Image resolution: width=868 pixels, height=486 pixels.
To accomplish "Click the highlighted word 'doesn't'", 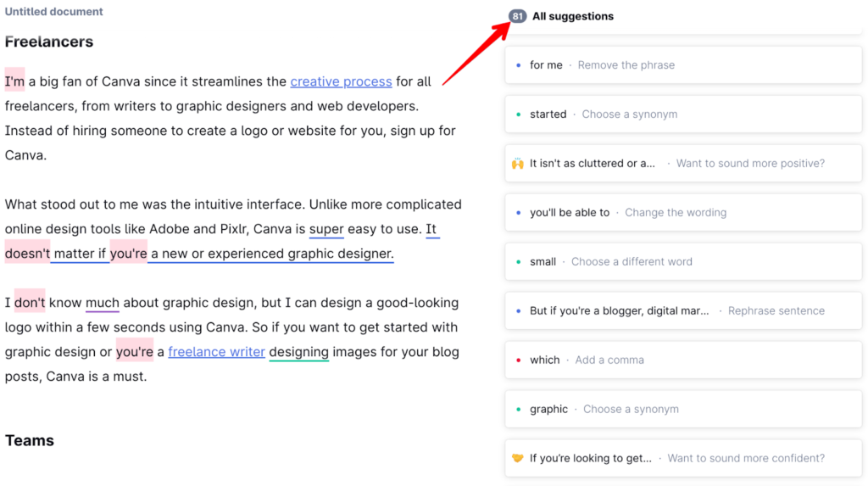I will (x=27, y=254).
